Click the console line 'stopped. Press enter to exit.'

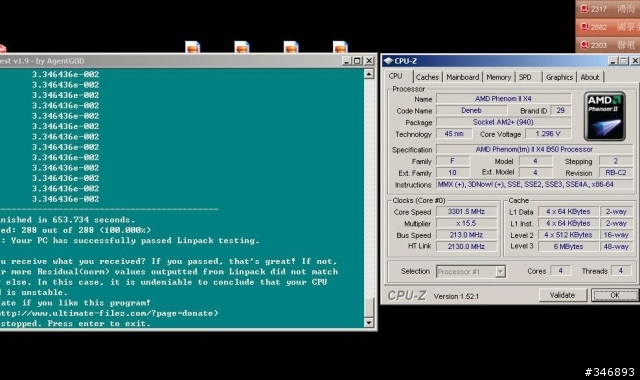[x=75, y=324]
